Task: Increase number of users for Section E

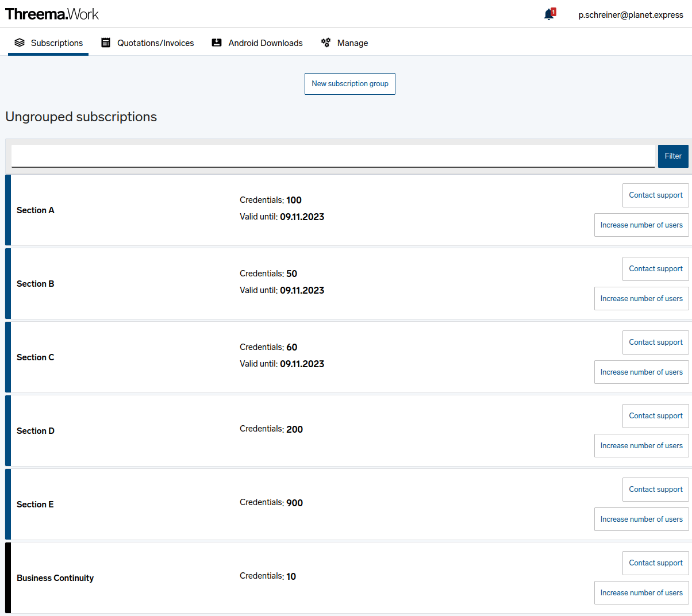Action: click(641, 519)
